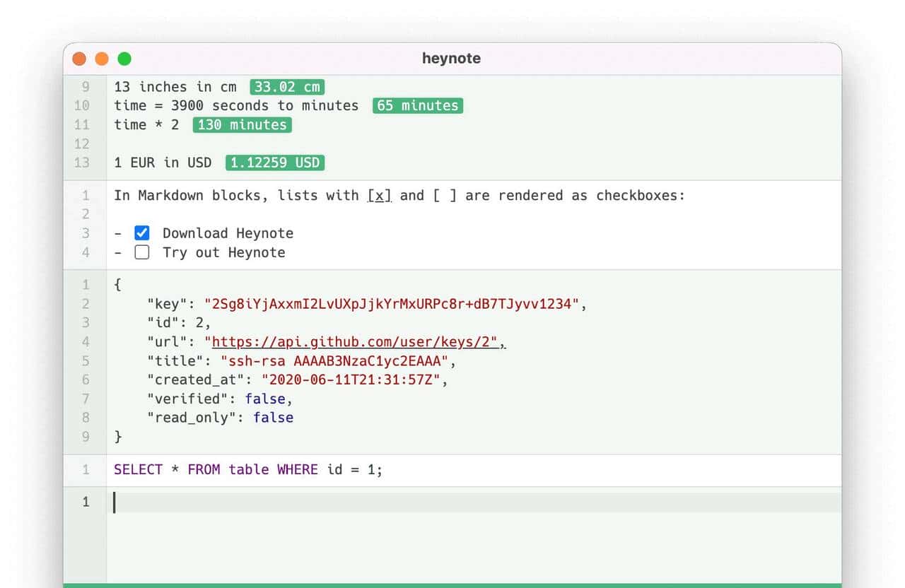The height and width of the screenshot is (588, 905).
Task: Click the underlined [x] in Markdown text
Action: [x=380, y=196]
